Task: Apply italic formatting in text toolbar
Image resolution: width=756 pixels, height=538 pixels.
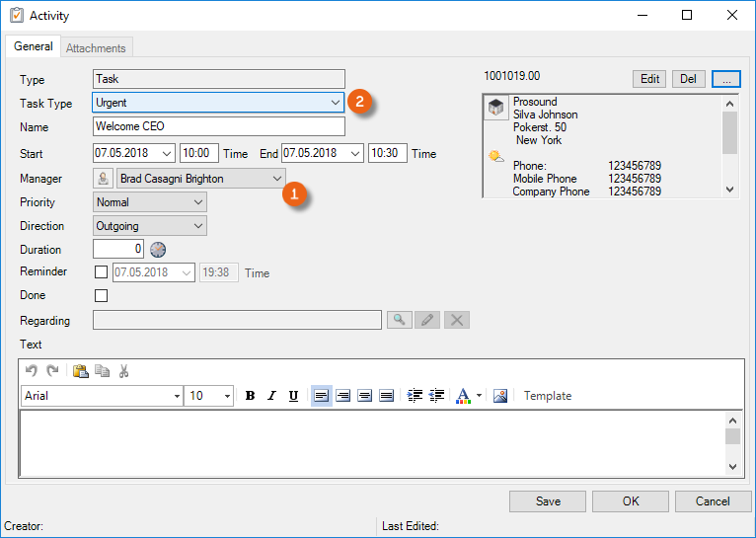Action: pyautogui.click(x=271, y=396)
